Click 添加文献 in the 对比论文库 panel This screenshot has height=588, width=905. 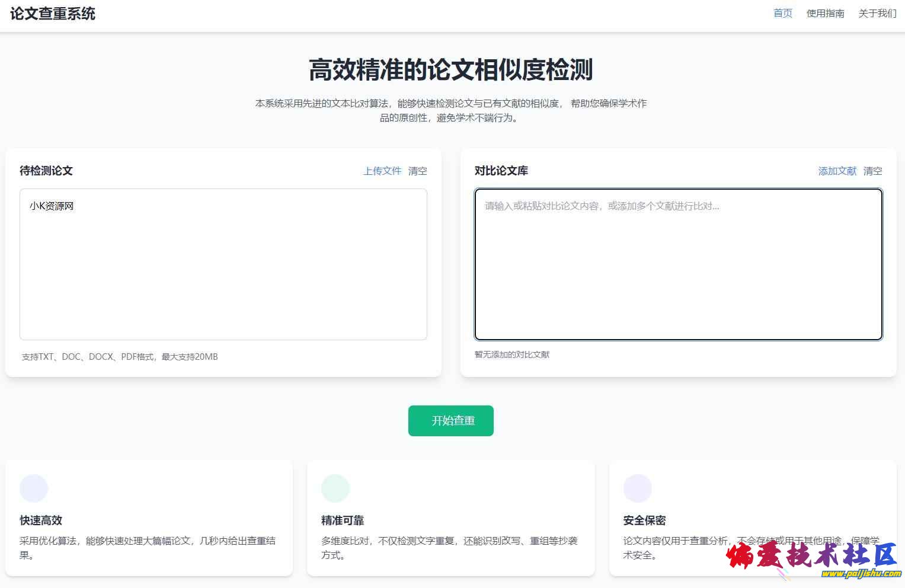coord(837,171)
